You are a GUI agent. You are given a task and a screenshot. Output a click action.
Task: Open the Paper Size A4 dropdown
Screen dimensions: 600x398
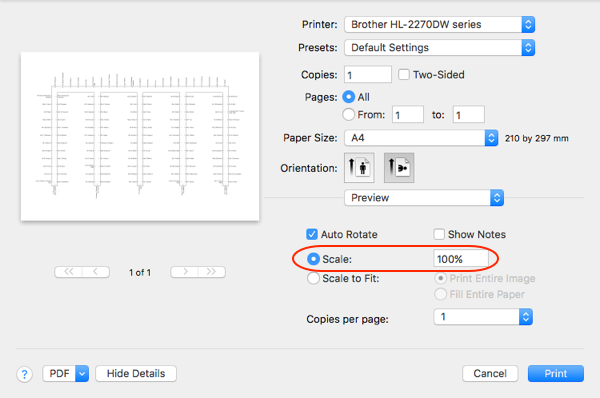click(x=421, y=138)
